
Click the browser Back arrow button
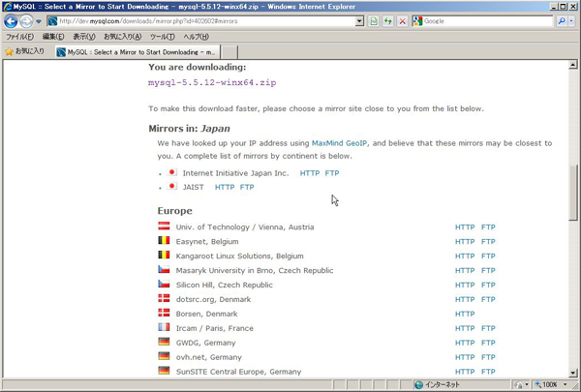(x=11, y=21)
